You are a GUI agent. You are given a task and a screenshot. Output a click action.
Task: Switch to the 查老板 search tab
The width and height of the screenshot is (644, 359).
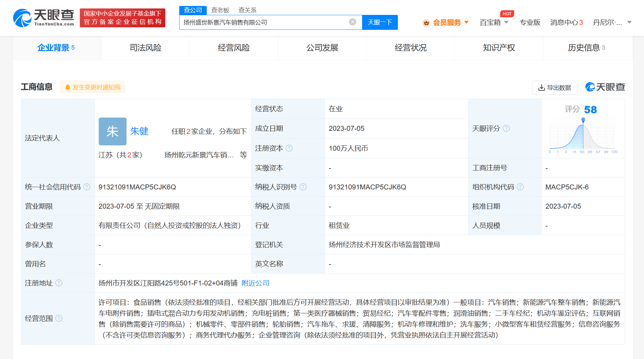pos(220,10)
